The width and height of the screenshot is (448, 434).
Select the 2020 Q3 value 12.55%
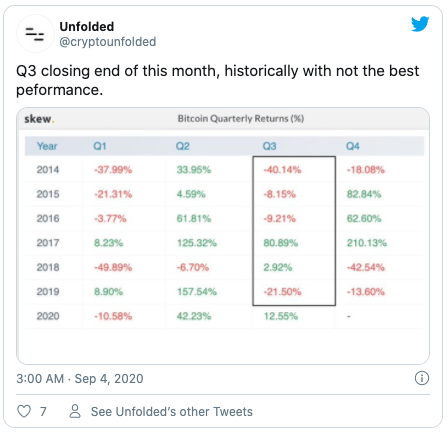click(x=281, y=316)
